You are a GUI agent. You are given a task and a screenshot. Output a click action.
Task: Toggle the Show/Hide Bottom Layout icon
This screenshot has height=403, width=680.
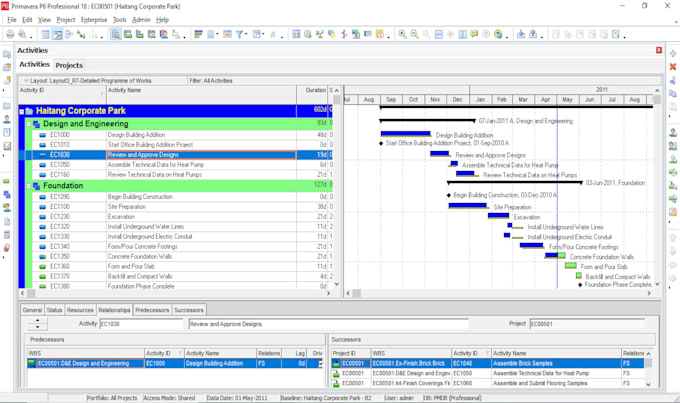[116, 34]
